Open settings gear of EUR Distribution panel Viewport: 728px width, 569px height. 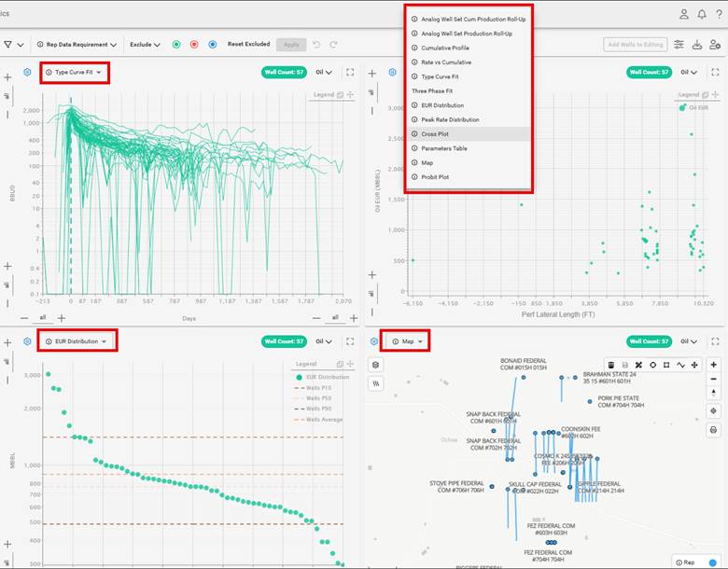point(27,341)
